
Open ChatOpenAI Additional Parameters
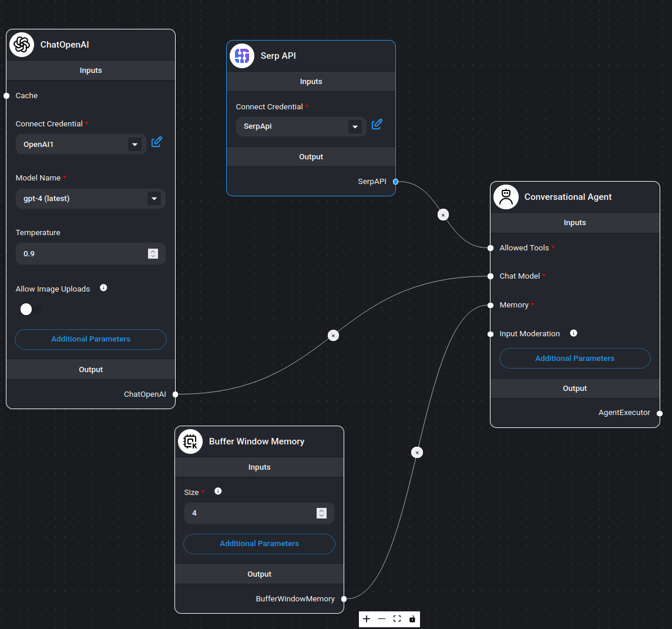pos(91,339)
